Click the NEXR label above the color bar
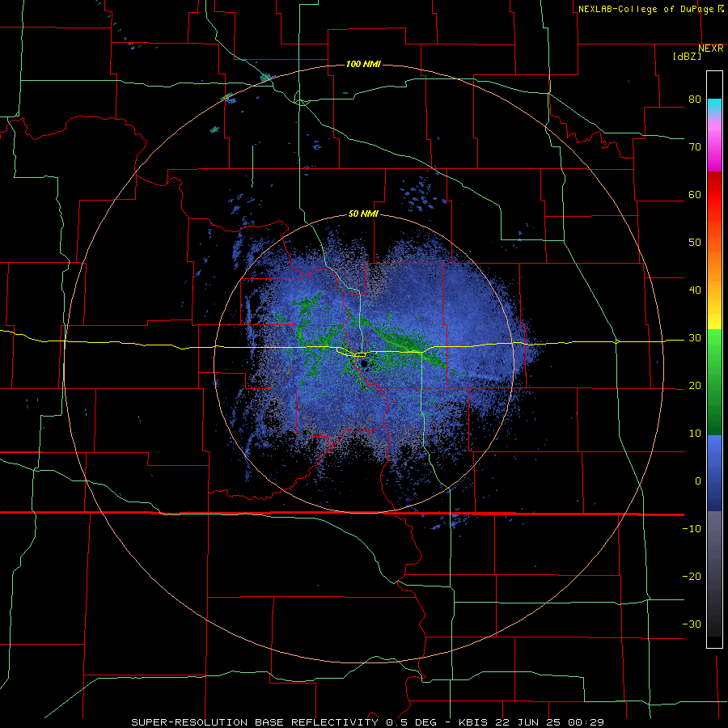Screen dimensions: 728x728 coord(711,49)
